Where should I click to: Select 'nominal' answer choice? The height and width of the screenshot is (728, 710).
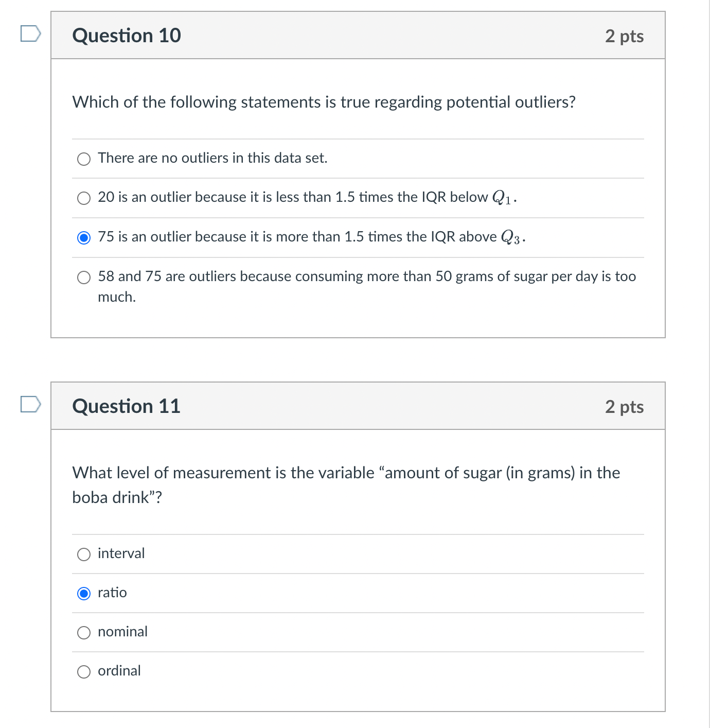(x=84, y=632)
